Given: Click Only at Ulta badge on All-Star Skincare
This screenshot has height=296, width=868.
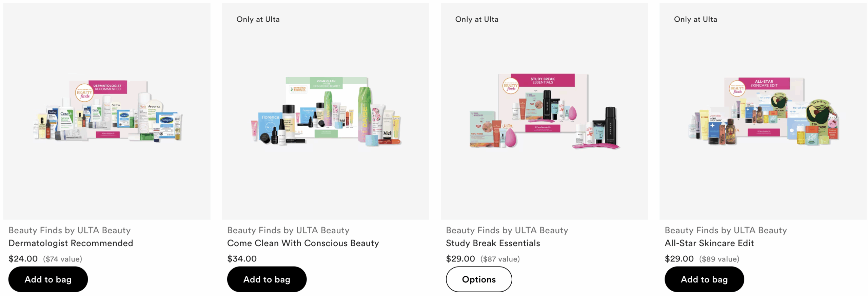Looking at the screenshot, I should 695,19.
